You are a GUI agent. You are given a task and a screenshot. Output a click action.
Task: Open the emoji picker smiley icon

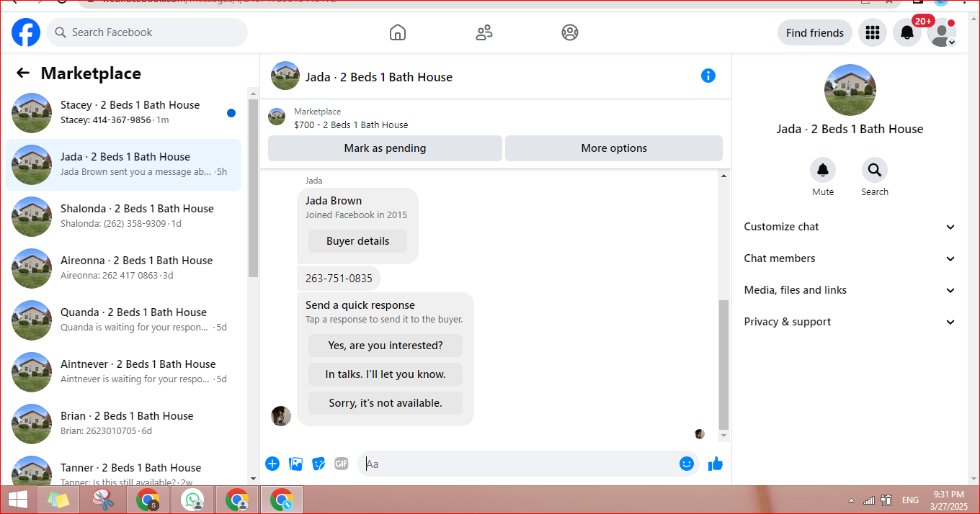click(687, 464)
